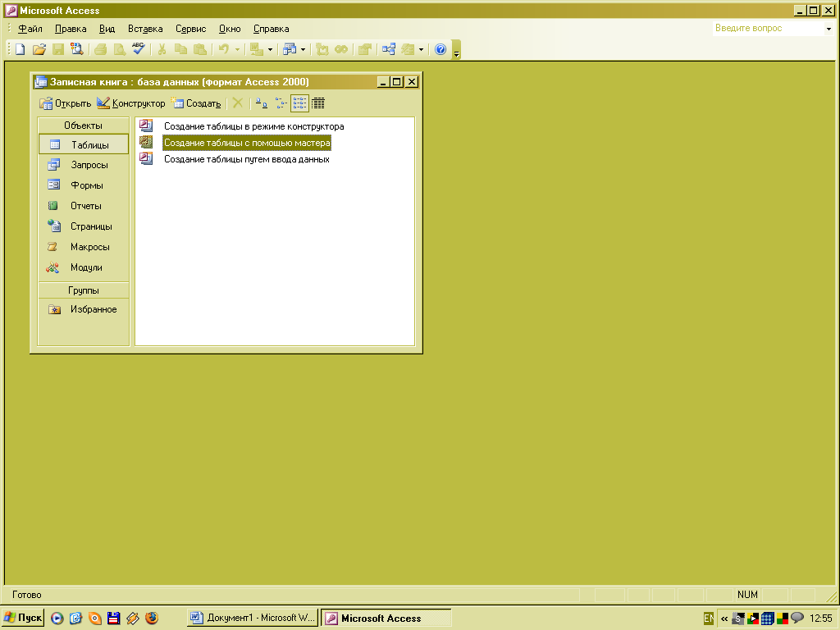Click the Code toolbar icon
This screenshot has height=630, width=840.
(x=322, y=49)
